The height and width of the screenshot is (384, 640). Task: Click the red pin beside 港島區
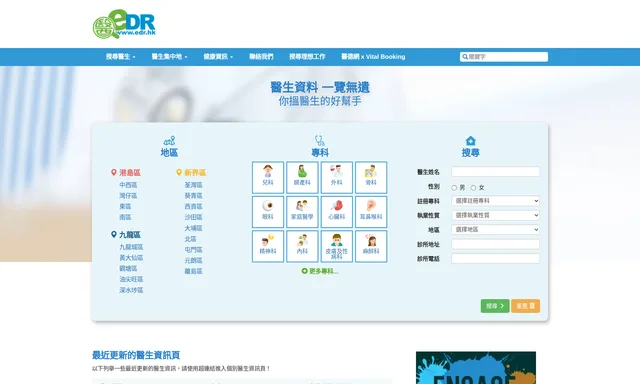[114, 173]
